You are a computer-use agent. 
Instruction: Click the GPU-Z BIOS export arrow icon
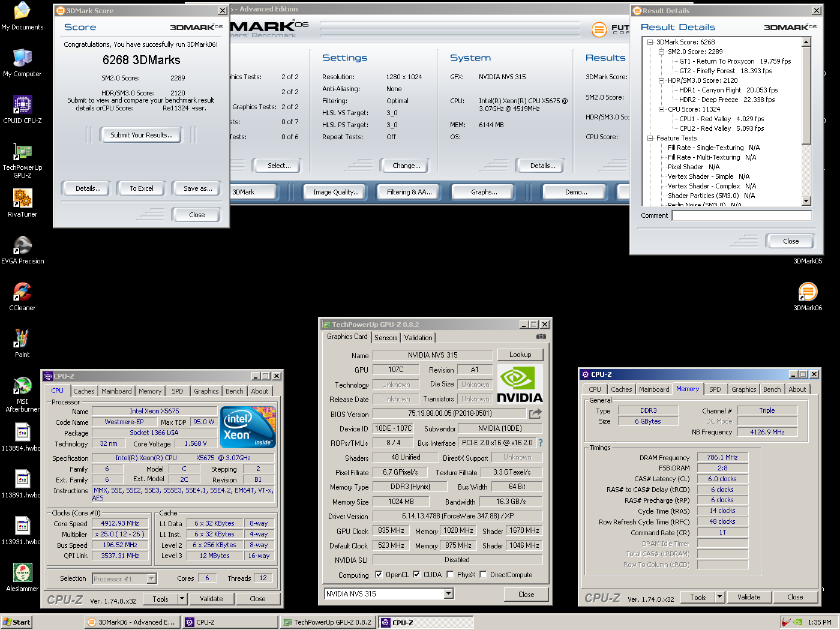[x=535, y=413]
